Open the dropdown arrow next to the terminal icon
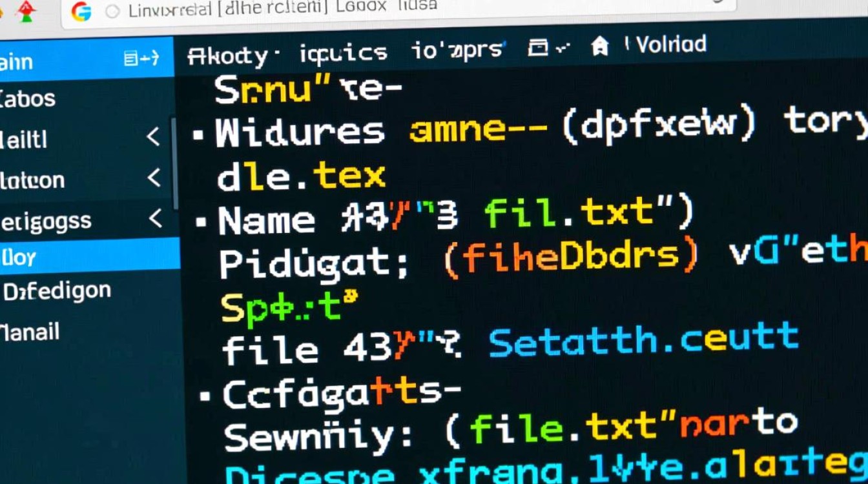868x484 pixels. [562, 46]
